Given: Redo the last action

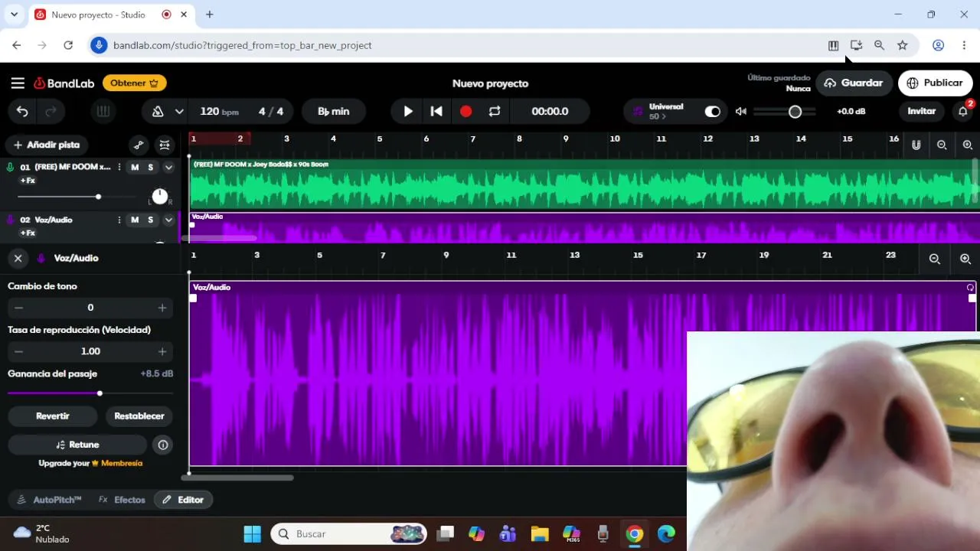Looking at the screenshot, I should (51, 112).
